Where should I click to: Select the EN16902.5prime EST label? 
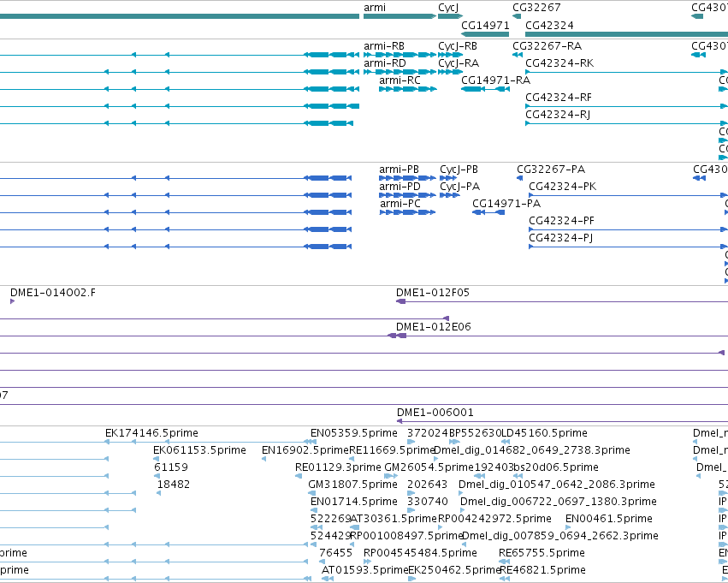[x=305, y=451]
